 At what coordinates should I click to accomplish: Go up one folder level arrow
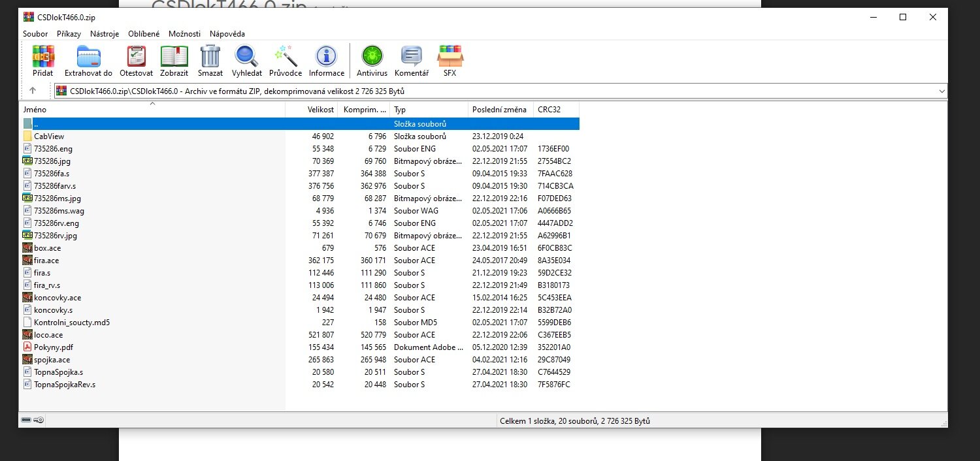[x=33, y=91]
